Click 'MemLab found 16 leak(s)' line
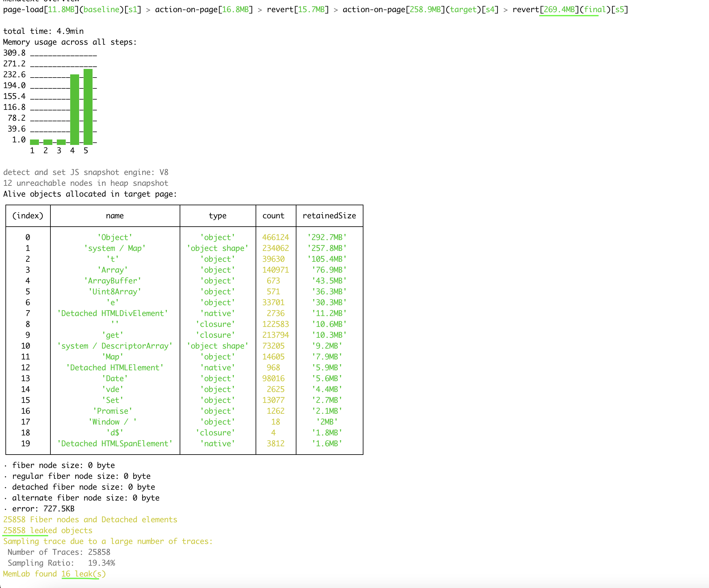The image size is (709, 588). click(54, 574)
